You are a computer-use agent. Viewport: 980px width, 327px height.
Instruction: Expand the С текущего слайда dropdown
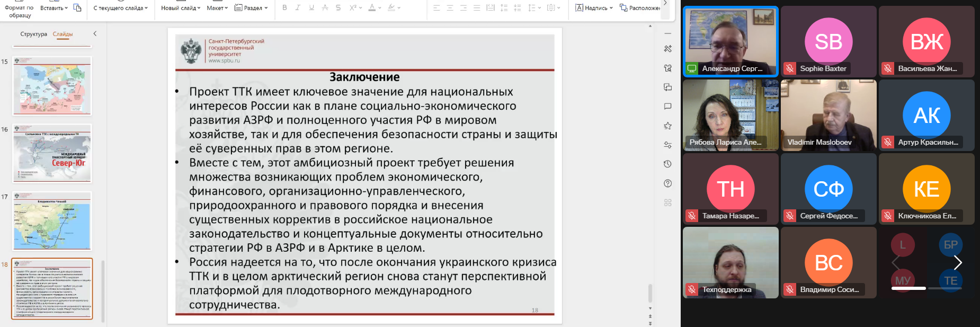[121, 7]
